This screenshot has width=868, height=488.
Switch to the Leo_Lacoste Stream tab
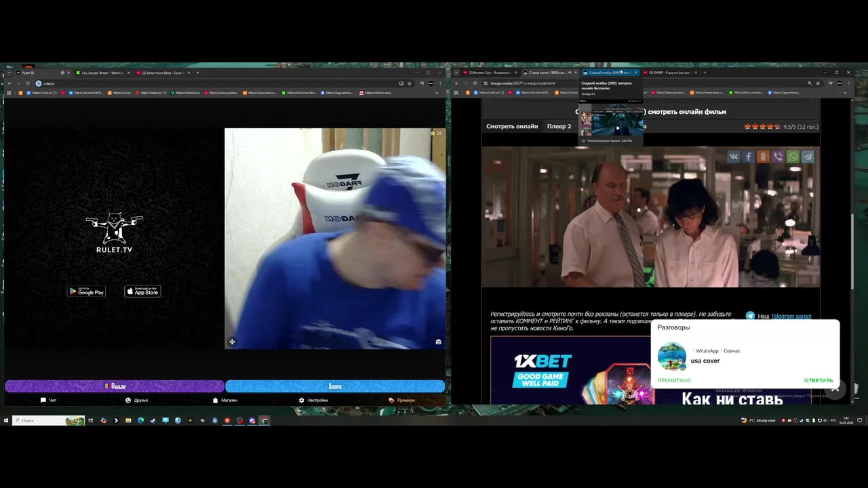[x=102, y=73]
